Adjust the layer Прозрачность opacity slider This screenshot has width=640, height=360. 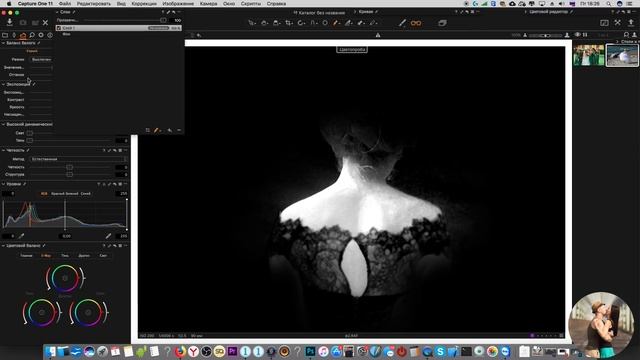pos(163,20)
